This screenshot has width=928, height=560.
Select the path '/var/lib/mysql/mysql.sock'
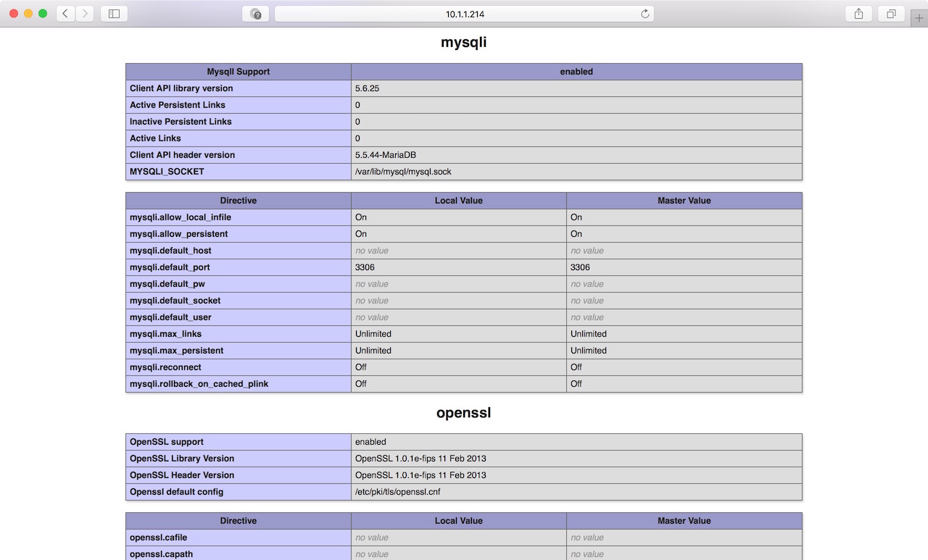click(x=403, y=172)
